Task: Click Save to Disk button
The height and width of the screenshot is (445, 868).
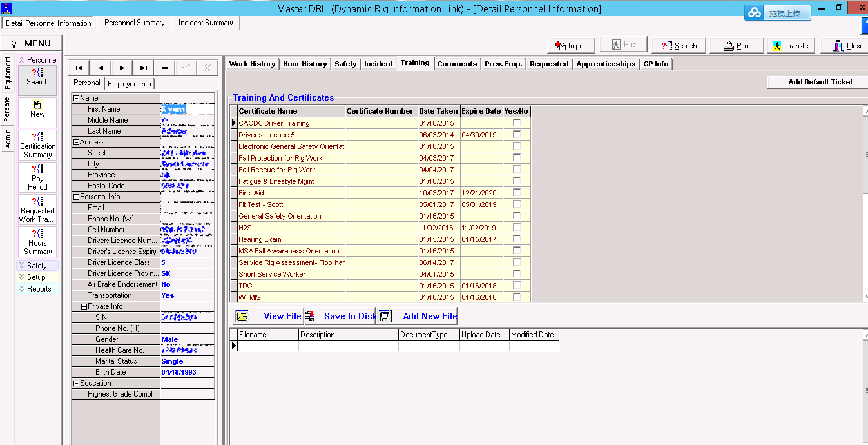Action: tap(340, 316)
